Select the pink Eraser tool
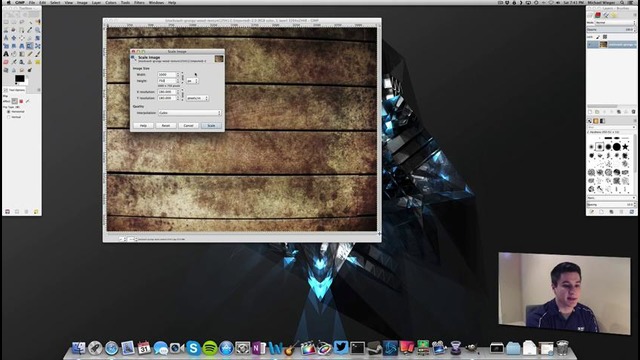Screen dimensions: 640x360 pos(6,62)
